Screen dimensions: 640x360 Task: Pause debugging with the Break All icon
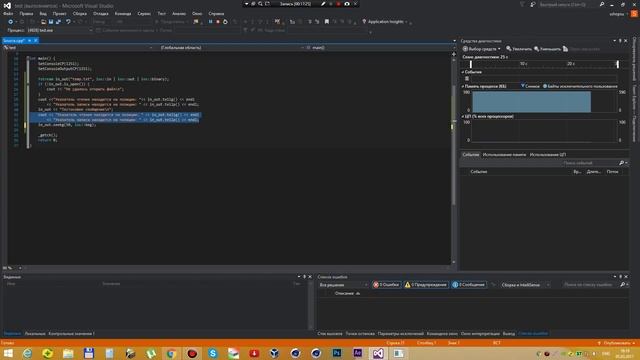click(x=211, y=22)
